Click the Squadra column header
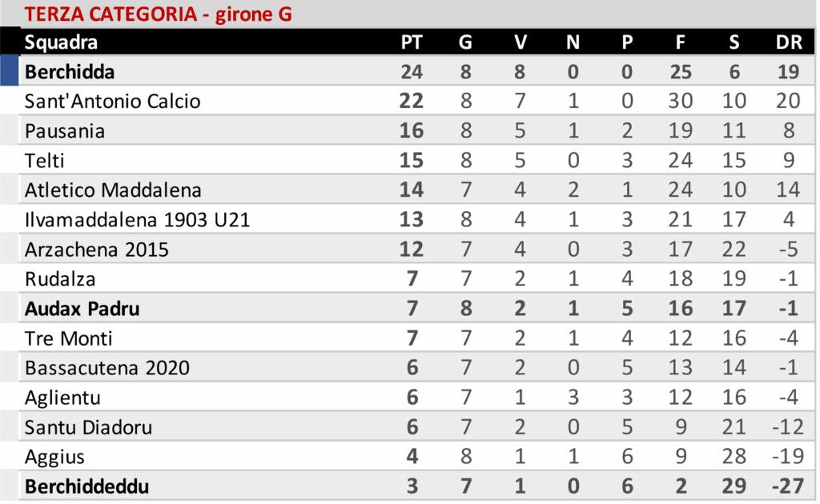 (x=61, y=42)
